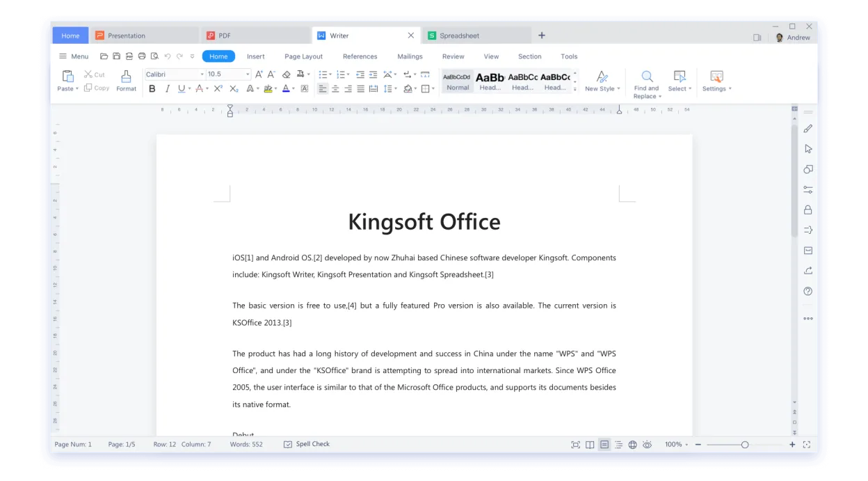This screenshot has width=868, height=481.
Task: Open the Calibri font name dropdown
Action: 202,74
